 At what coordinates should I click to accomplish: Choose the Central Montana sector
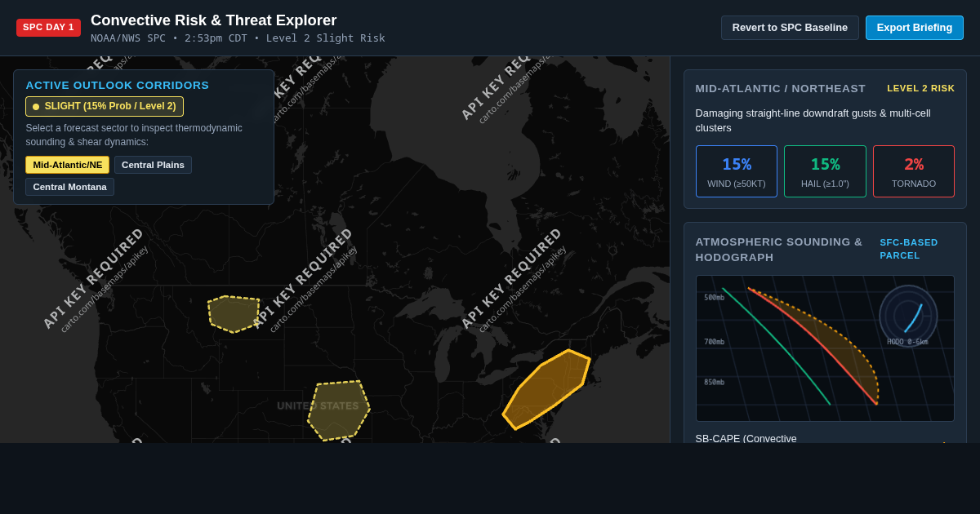coord(69,187)
